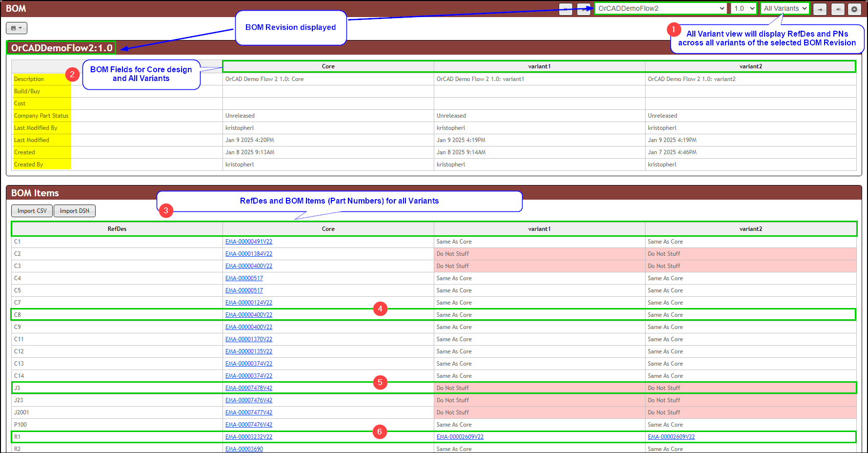Open part link EMA-00001384V22 for C2
This screenshot has width=868, height=453.
(x=249, y=254)
